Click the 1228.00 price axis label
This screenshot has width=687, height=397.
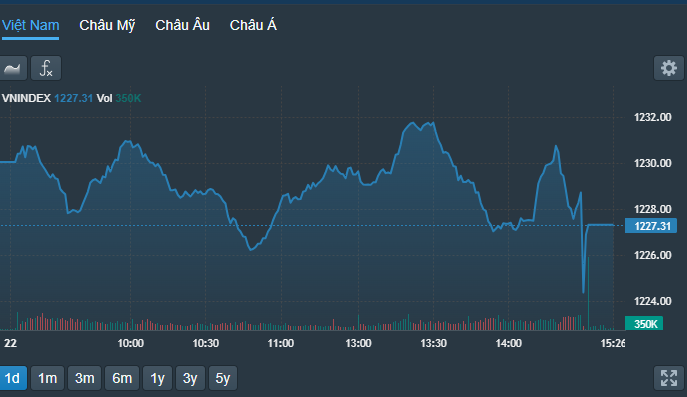point(652,209)
